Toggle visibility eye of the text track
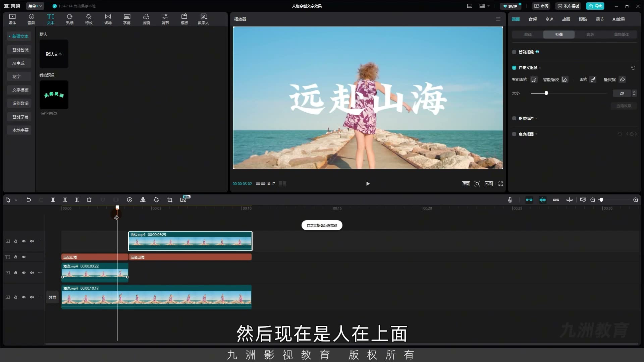Viewport: 644px width, 362px height. pos(24,257)
